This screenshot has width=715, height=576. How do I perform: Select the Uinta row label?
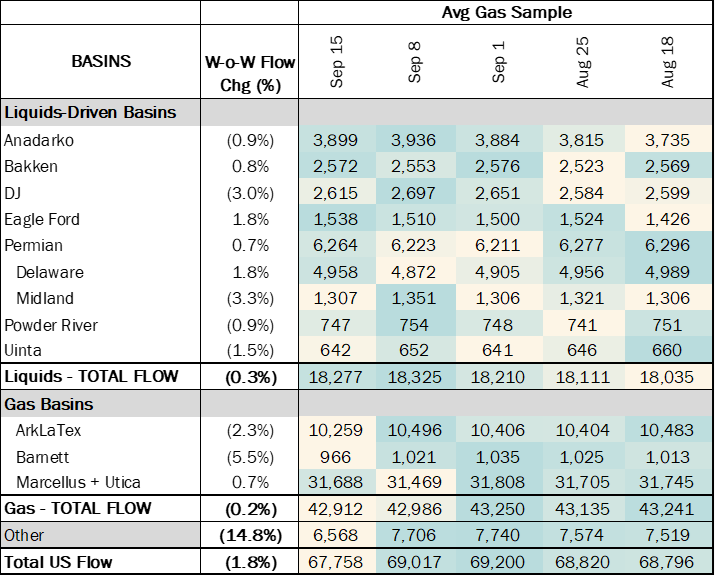pos(23,350)
